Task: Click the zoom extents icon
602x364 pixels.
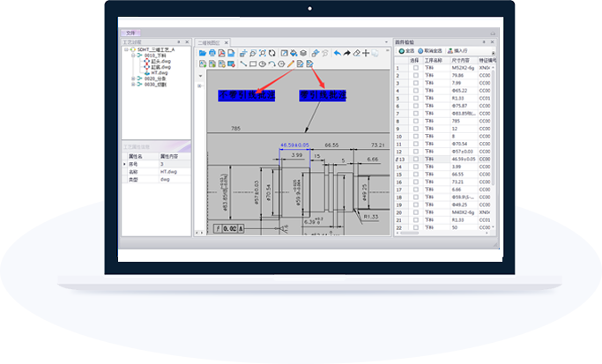Action: click(263, 53)
